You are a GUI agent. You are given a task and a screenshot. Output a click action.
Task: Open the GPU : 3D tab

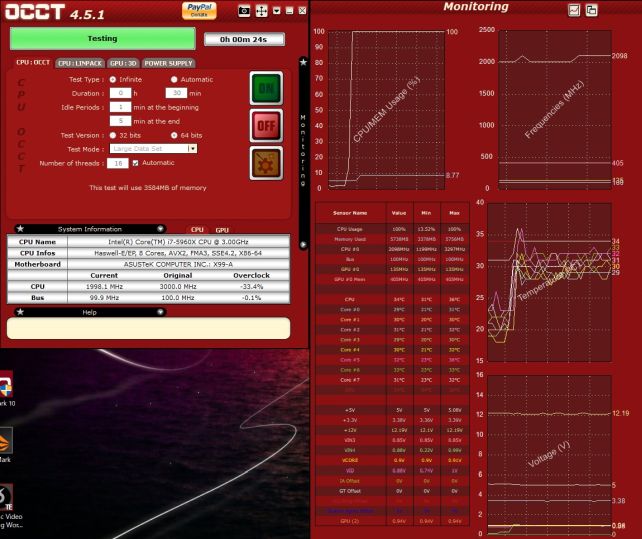[x=123, y=63]
